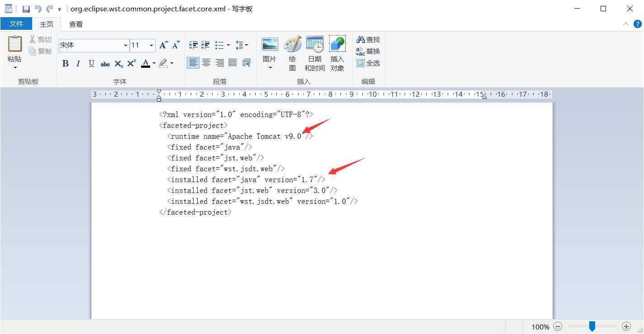This screenshot has width=644, height=334.
Task: Click the 100% zoom level text
Action: (x=540, y=327)
